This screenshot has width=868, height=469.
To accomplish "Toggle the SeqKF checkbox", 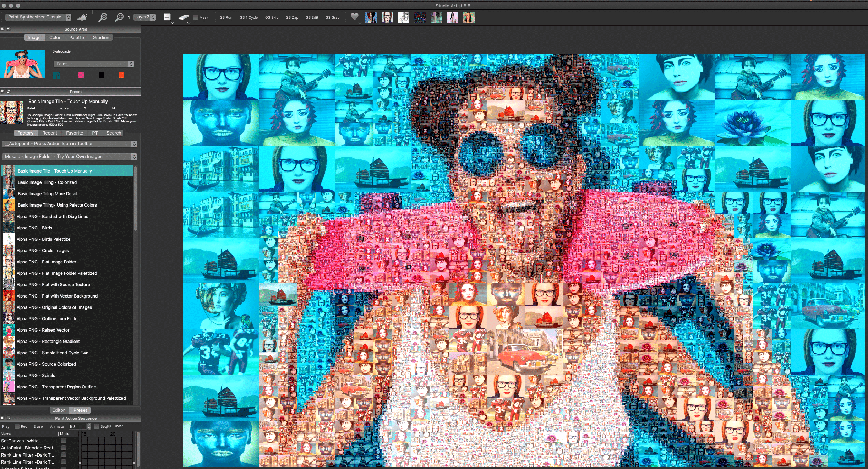I will pos(96,426).
